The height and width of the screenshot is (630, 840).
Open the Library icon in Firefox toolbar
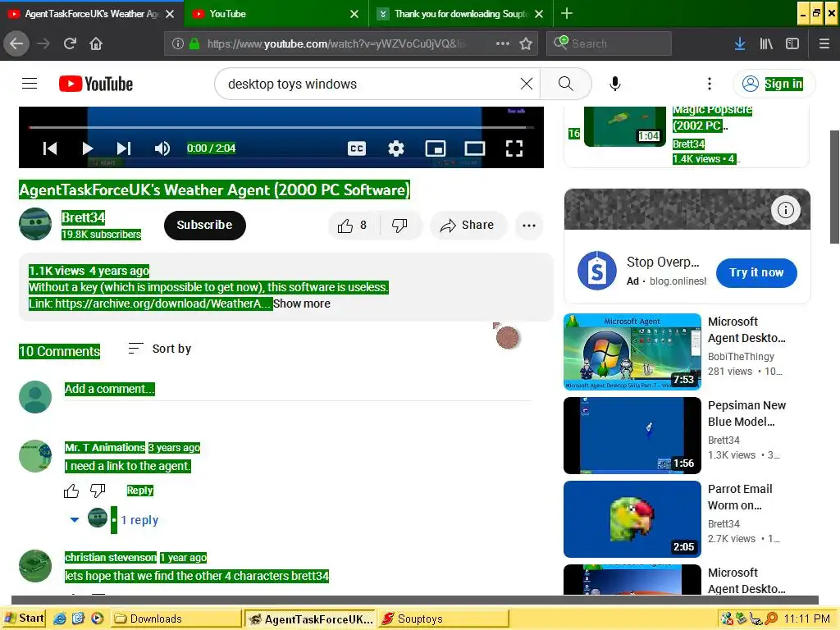(x=766, y=43)
